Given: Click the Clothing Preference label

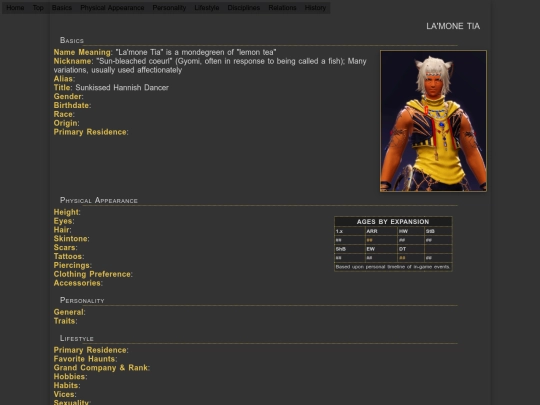Looking at the screenshot, I should pyautogui.click(x=93, y=274).
